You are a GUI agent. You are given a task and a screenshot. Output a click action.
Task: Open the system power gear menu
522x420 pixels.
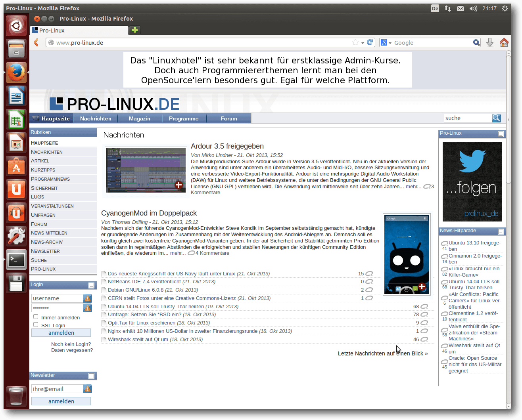(x=505, y=8)
